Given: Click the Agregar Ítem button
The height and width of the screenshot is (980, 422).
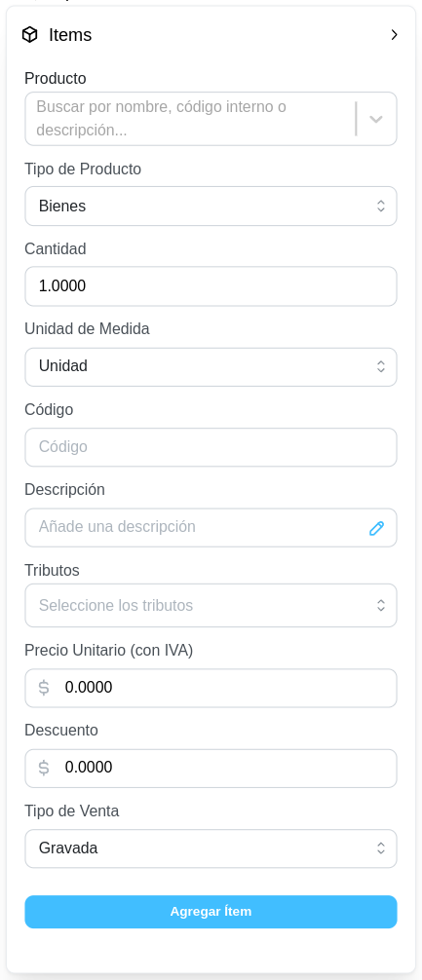Looking at the screenshot, I should [211, 912].
